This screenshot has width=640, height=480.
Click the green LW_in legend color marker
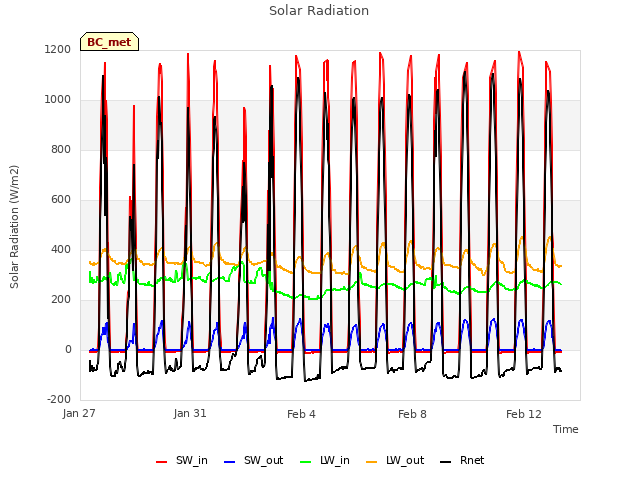pyautogui.click(x=306, y=462)
